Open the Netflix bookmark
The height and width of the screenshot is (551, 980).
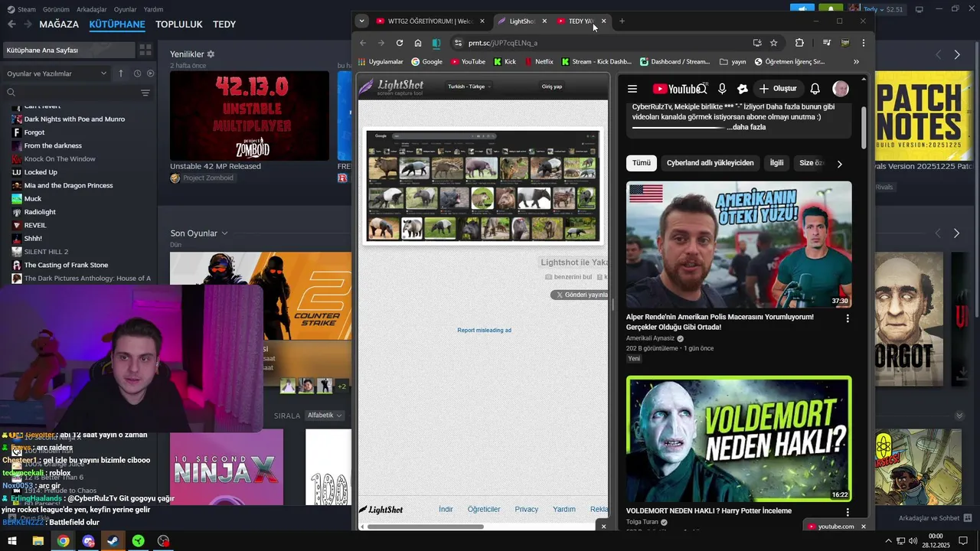point(538,62)
